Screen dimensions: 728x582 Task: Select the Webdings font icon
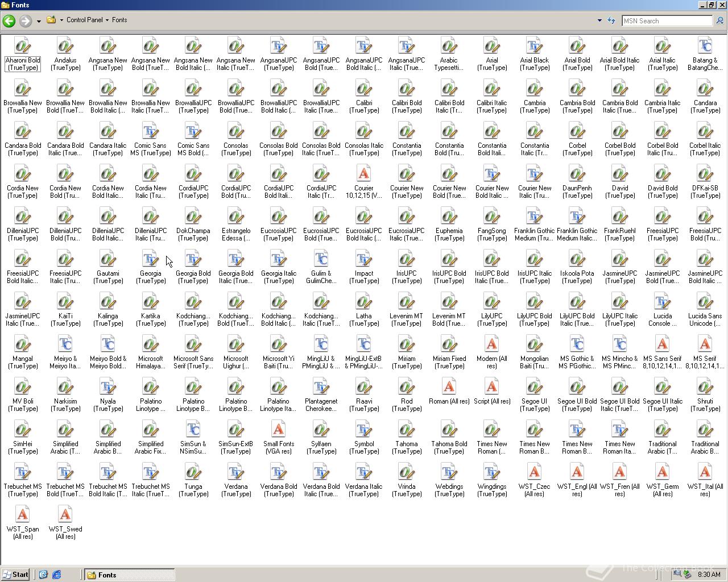449,472
